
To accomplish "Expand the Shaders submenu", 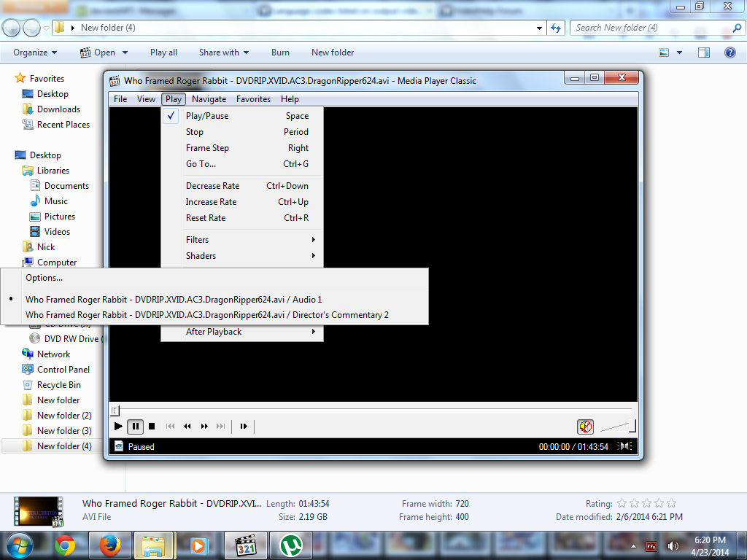I will [242, 256].
